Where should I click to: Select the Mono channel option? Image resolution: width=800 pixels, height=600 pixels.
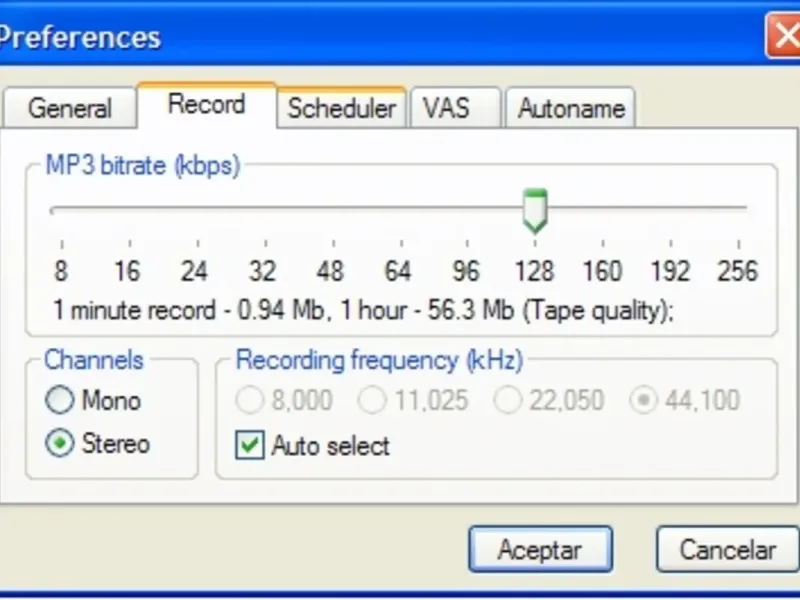pyautogui.click(x=60, y=401)
